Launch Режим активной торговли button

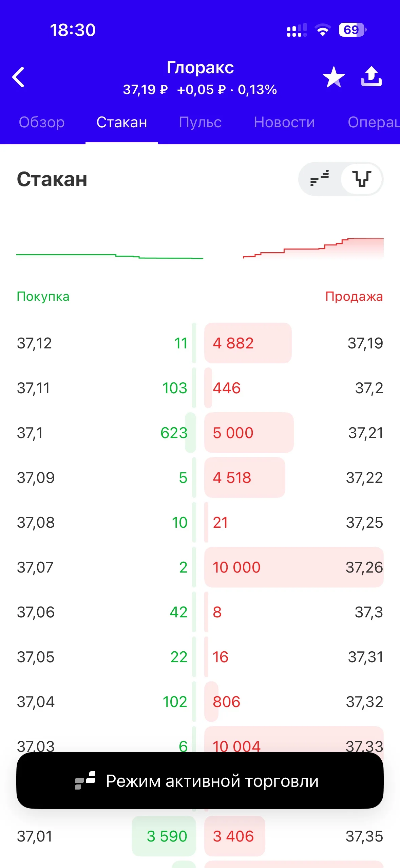(200, 781)
